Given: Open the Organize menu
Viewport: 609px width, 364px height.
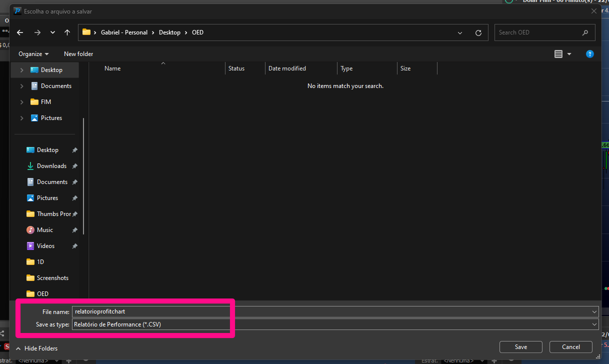Looking at the screenshot, I should pos(33,54).
